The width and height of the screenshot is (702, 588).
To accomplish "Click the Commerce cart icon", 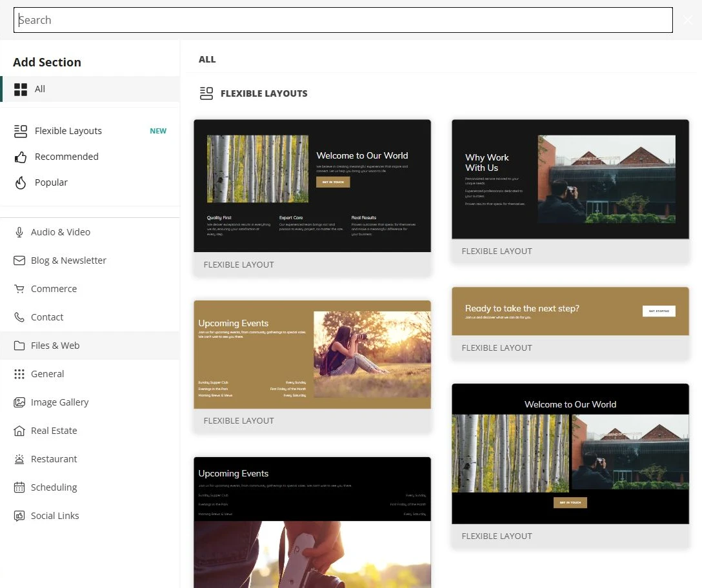I will (x=19, y=289).
